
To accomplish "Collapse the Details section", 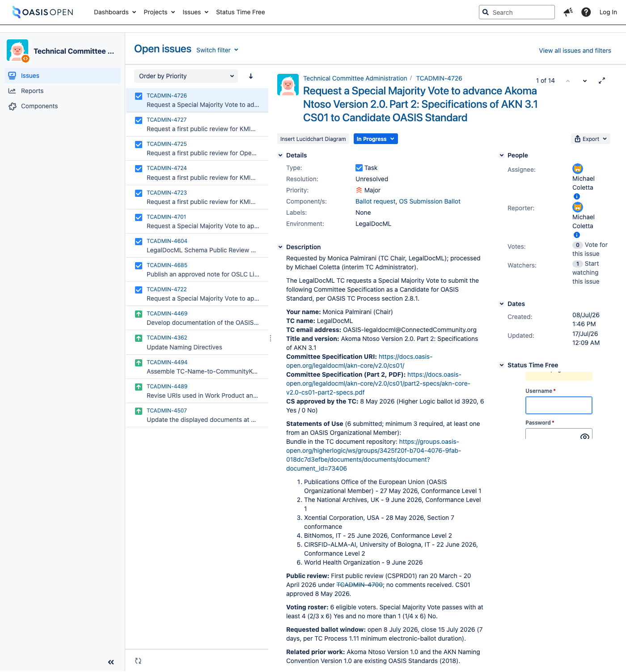I will click(280, 155).
